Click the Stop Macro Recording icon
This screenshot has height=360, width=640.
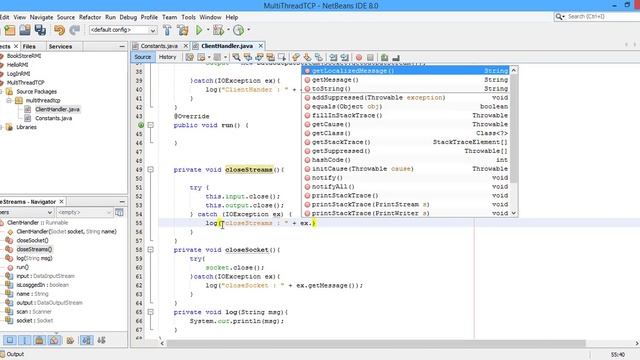pos(370,57)
